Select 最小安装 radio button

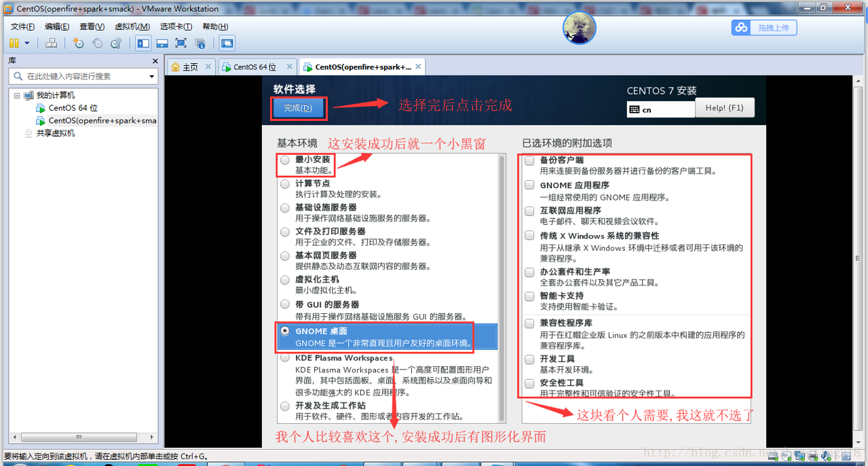(284, 160)
